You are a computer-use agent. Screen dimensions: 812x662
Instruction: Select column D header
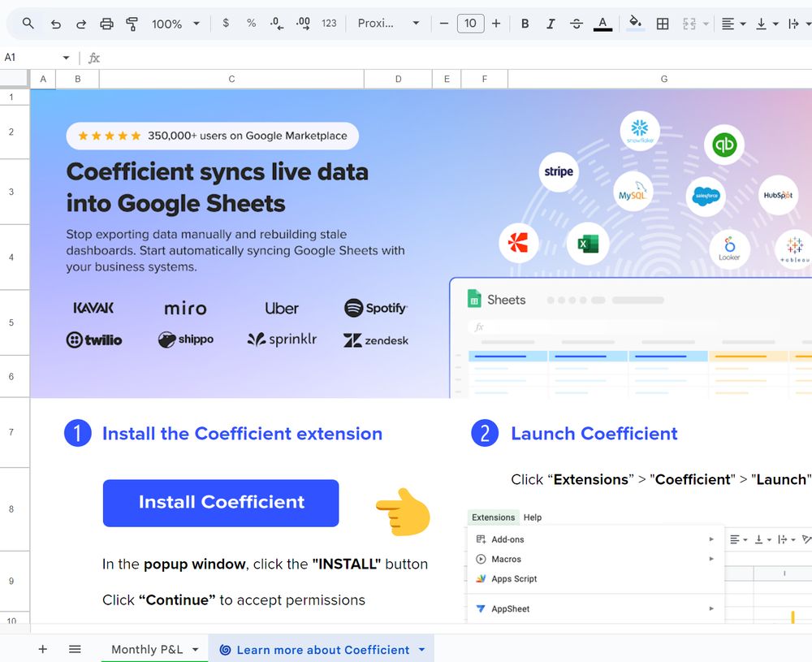coord(398,80)
